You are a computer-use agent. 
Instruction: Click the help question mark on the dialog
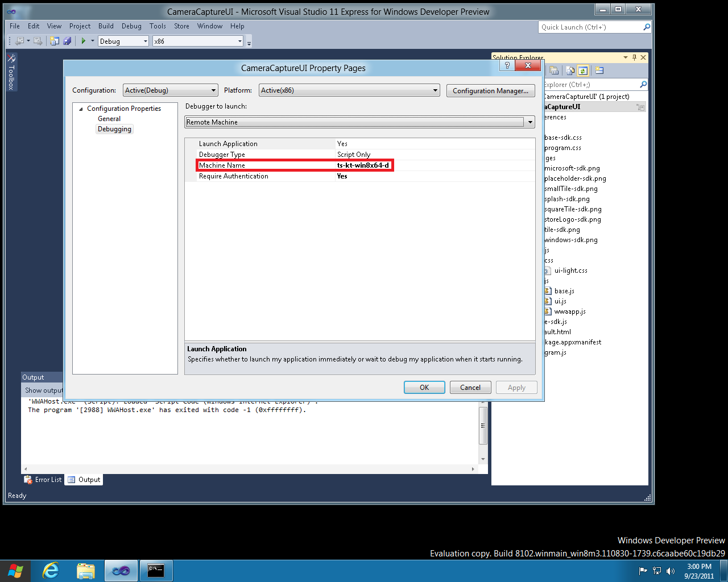coord(506,65)
